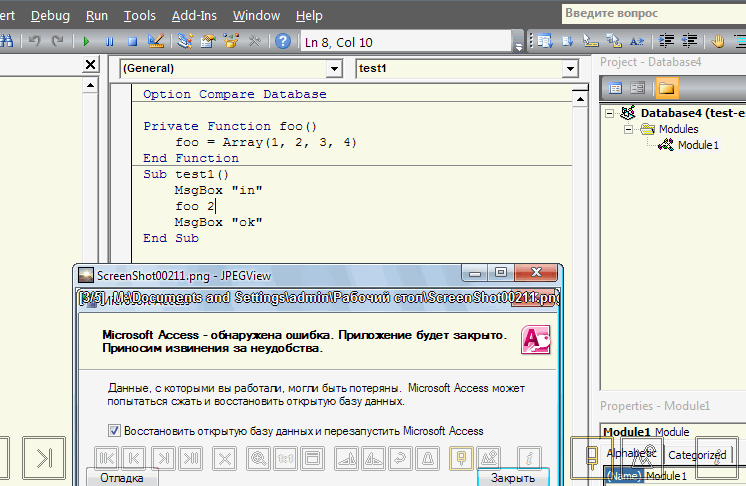Open VBA Help with the question mark icon
746x486 pixels.
click(x=283, y=41)
